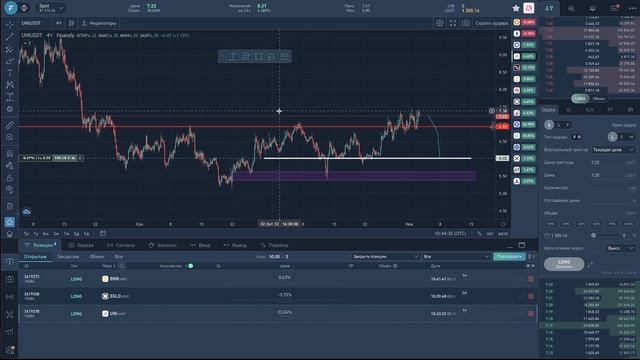Viewport: 640px width, 360px height.
Task: Select the measure ruler tool
Action: 10,125
